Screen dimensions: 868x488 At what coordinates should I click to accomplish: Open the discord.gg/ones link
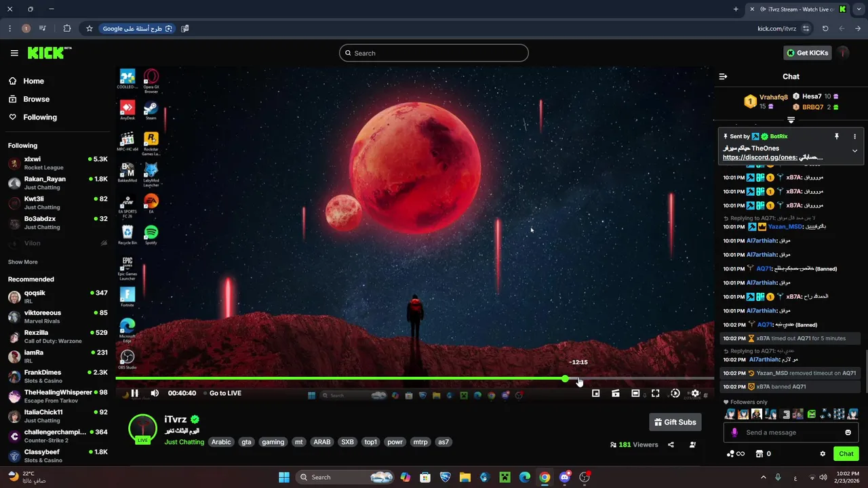tap(759, 157)
